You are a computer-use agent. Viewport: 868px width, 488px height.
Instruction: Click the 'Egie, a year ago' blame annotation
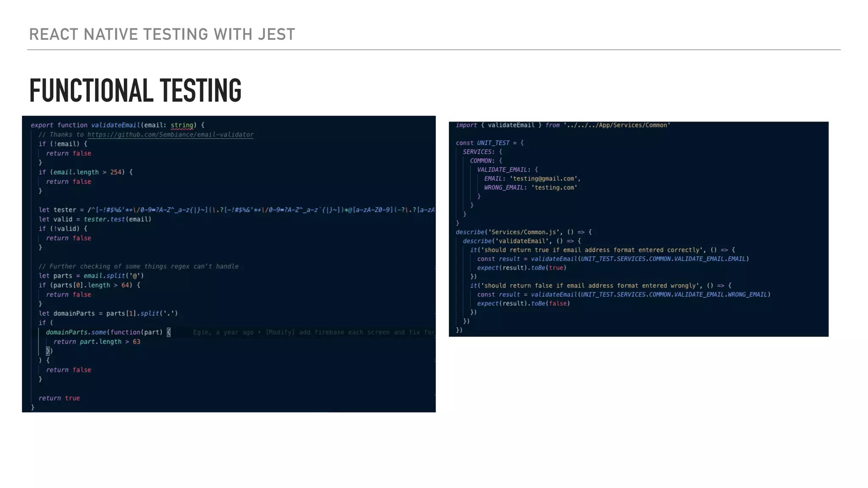point(314,332)
